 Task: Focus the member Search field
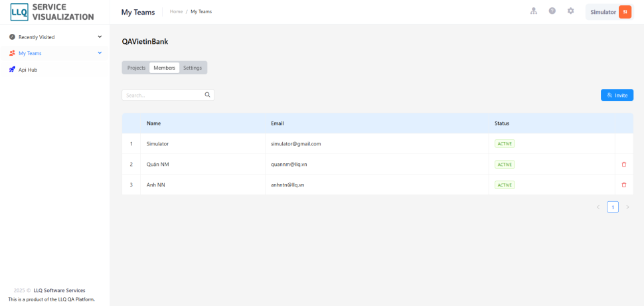click(168, 95)
